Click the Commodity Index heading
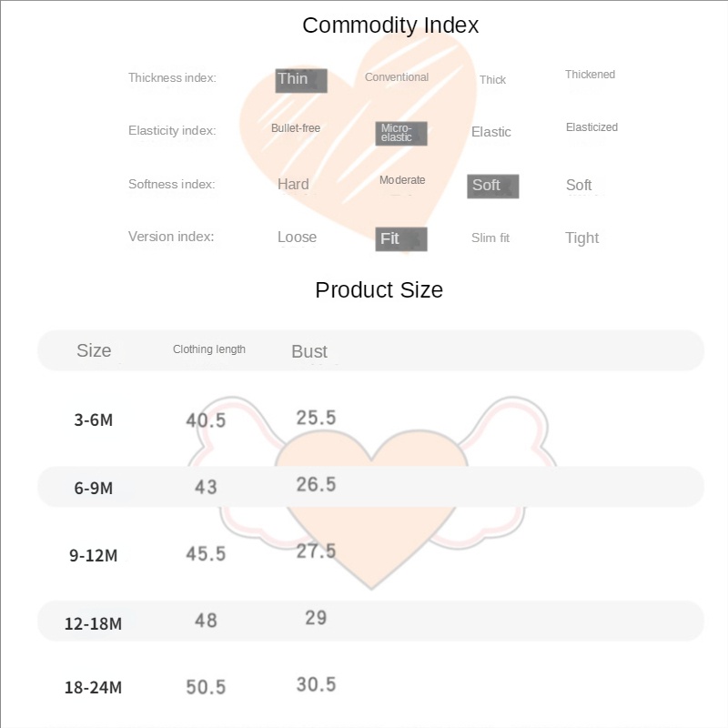This screenshot has height=728, width=728. tap(390, 25)
